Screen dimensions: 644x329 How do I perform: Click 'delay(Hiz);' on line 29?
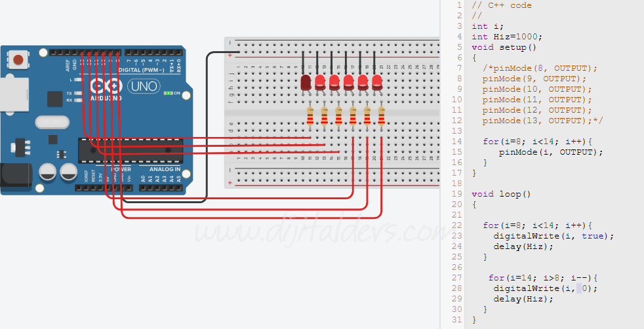pos(523,299)
